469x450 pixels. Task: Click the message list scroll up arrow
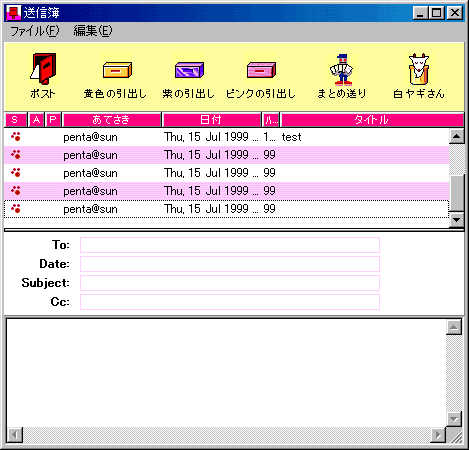click(456, 136)
